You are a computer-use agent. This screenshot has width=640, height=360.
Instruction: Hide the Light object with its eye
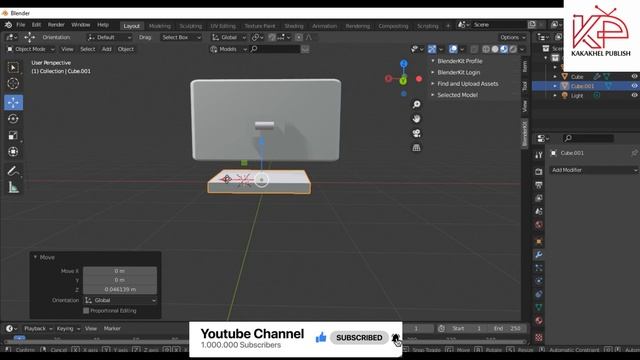click(634, 95)
